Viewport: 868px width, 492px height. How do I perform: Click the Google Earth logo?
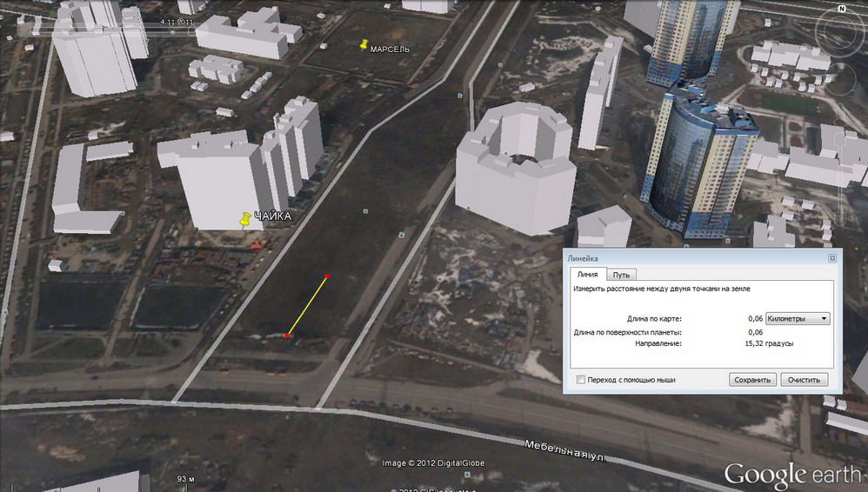click(791, 475)
